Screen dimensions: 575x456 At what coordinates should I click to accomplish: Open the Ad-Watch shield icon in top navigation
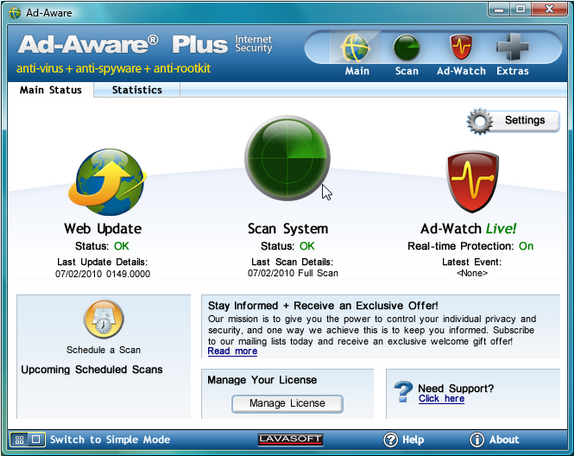[461, 47]
